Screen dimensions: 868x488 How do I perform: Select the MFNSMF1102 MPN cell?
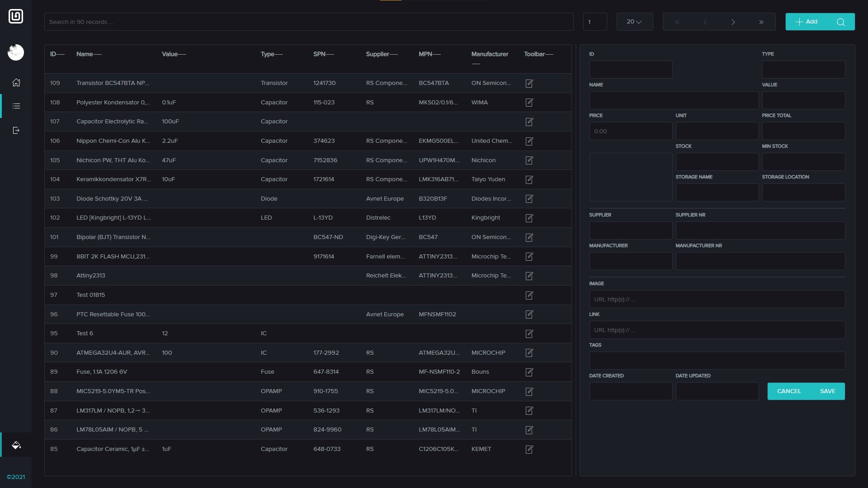(x=437, y=314)
